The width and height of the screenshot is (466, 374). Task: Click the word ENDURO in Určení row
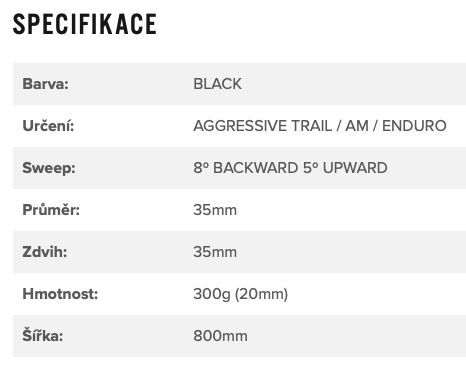point(414,126)
